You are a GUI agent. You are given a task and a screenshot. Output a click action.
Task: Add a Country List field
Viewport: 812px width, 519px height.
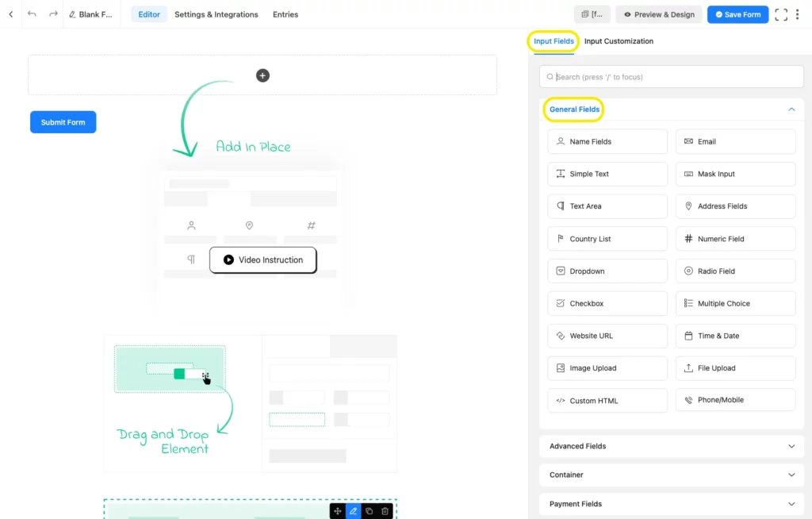(607, 239)
